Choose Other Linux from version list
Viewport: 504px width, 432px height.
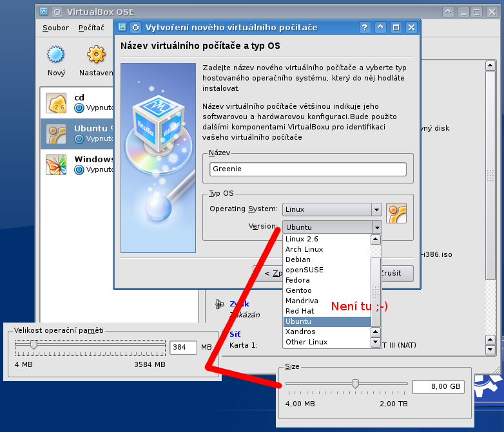pyautogui.click(x=327, y=342)
